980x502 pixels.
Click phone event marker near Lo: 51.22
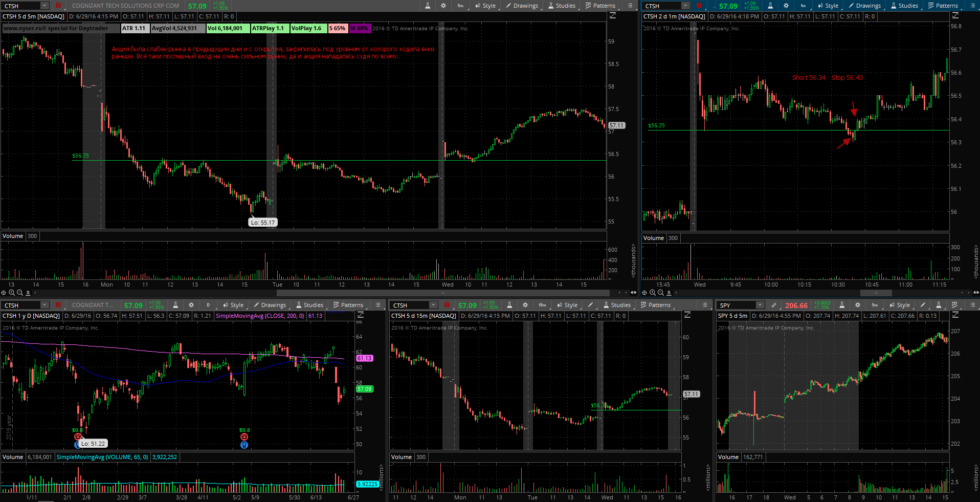[78, 436]
